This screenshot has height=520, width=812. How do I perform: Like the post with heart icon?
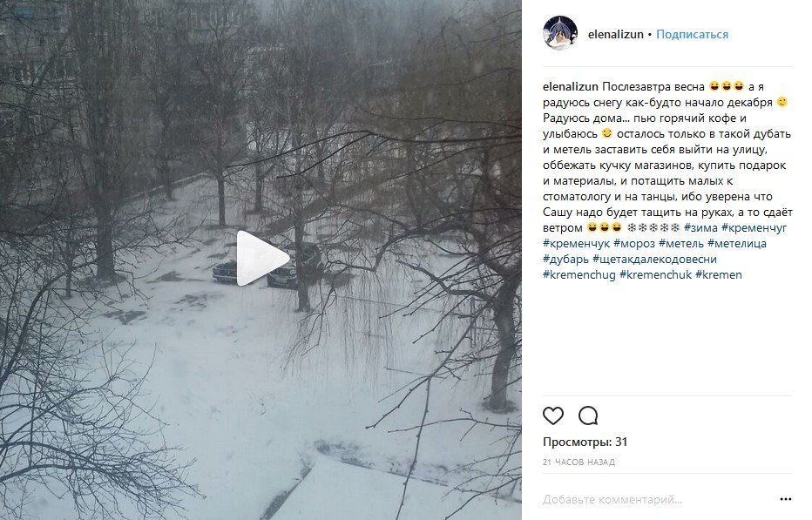[x=553, y=415]
